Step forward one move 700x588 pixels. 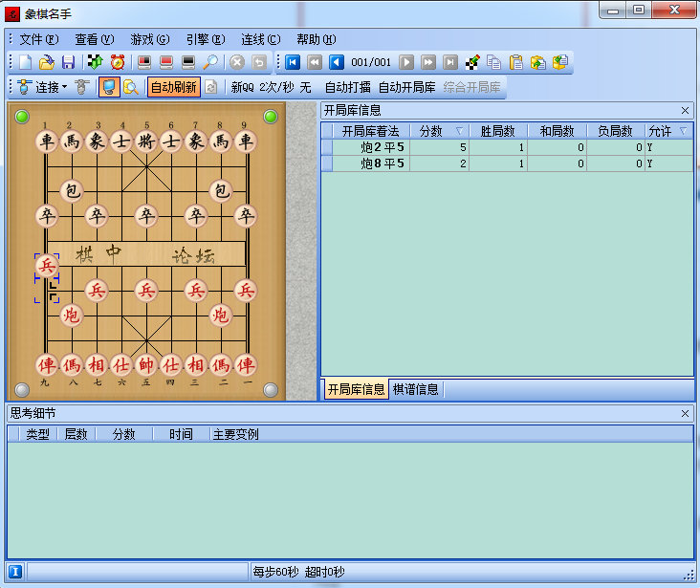(406, 62)
